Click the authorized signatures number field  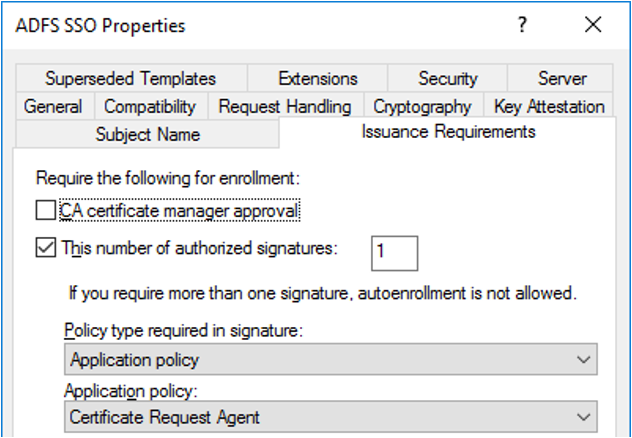click(x=394, y=253)
